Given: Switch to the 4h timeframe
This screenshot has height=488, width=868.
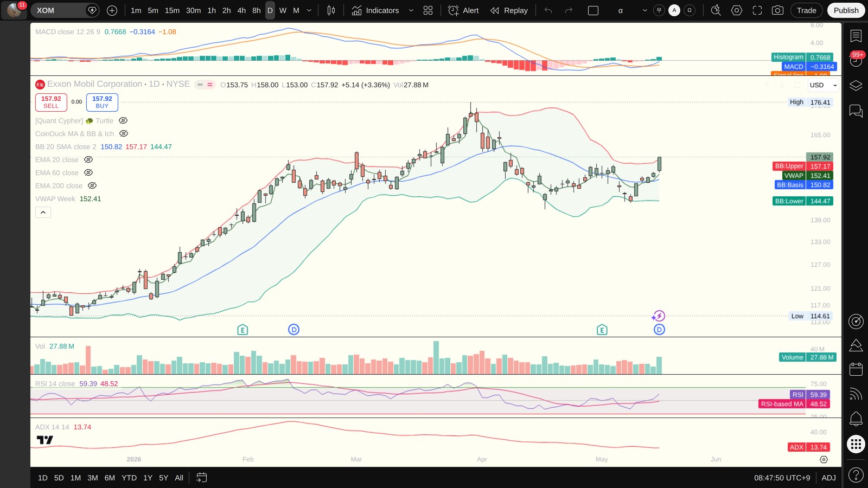Looking at the screenshot, I should click(241, 10).
